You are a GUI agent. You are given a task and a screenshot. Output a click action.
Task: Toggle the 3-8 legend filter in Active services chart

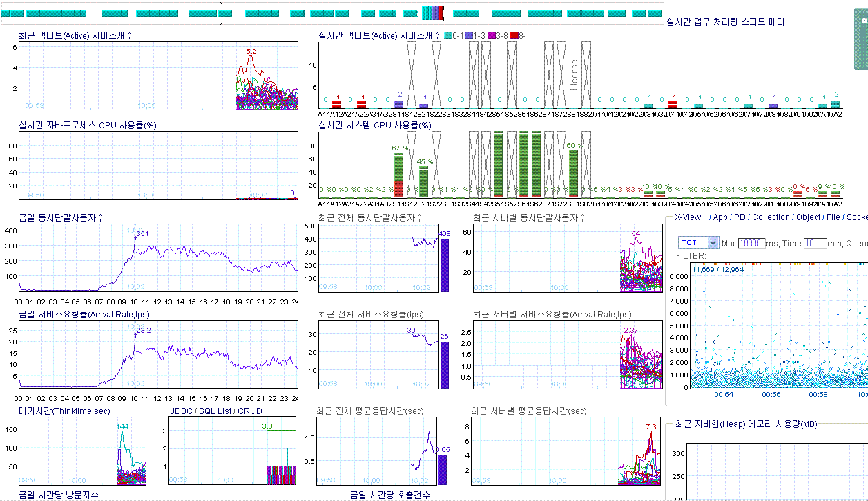click(x=497, y=35)
